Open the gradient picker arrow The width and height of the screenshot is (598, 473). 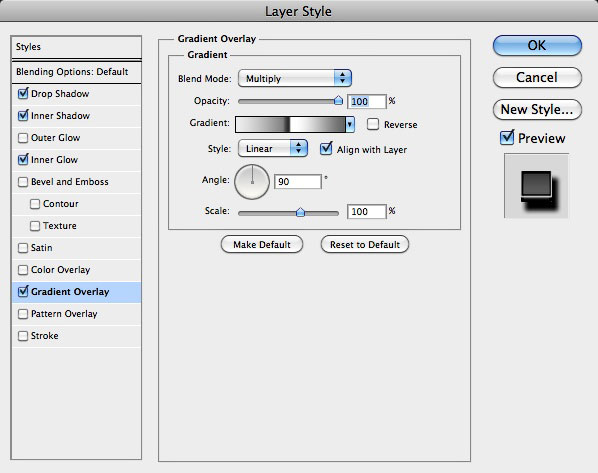coord(350,124)
